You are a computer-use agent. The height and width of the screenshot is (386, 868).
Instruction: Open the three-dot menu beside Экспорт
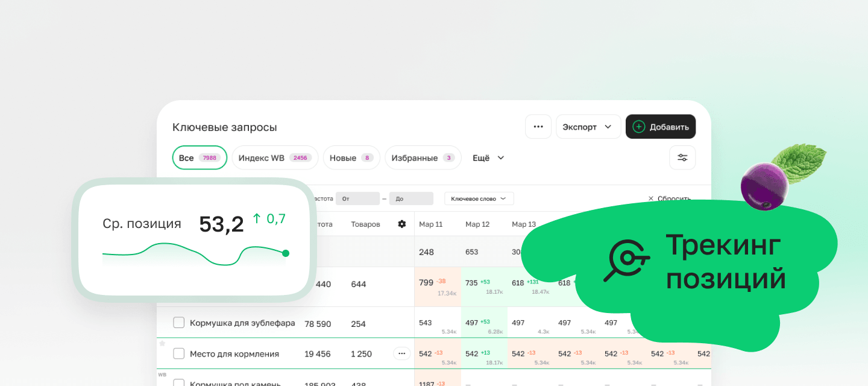538,127
